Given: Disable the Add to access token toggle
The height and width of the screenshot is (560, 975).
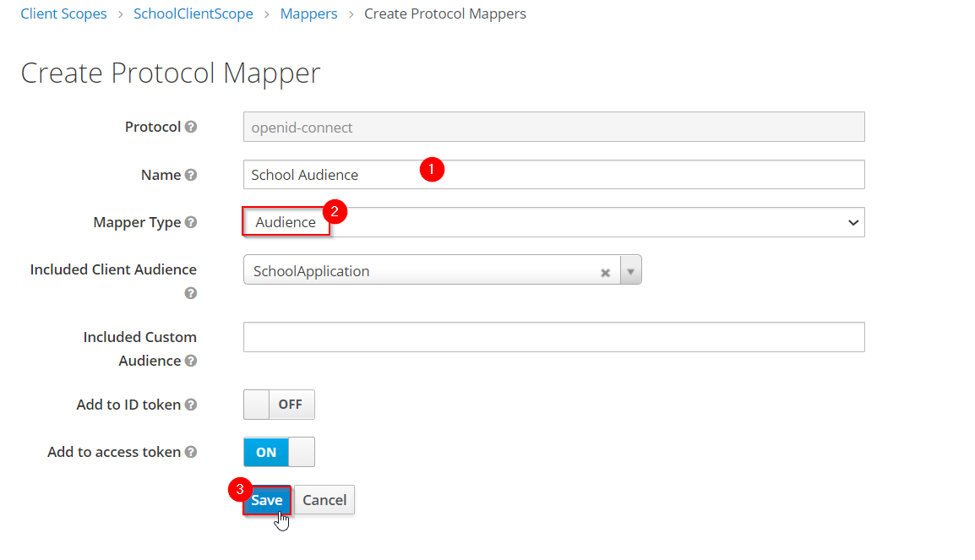Looking at the screenshot, I should tap(279, 452).
